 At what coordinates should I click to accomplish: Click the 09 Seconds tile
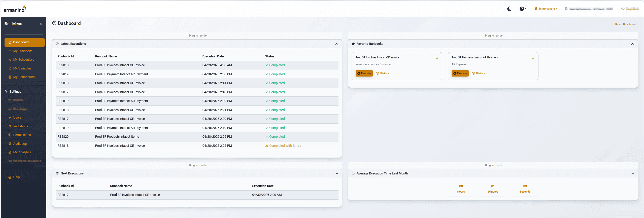pos(525,189)
